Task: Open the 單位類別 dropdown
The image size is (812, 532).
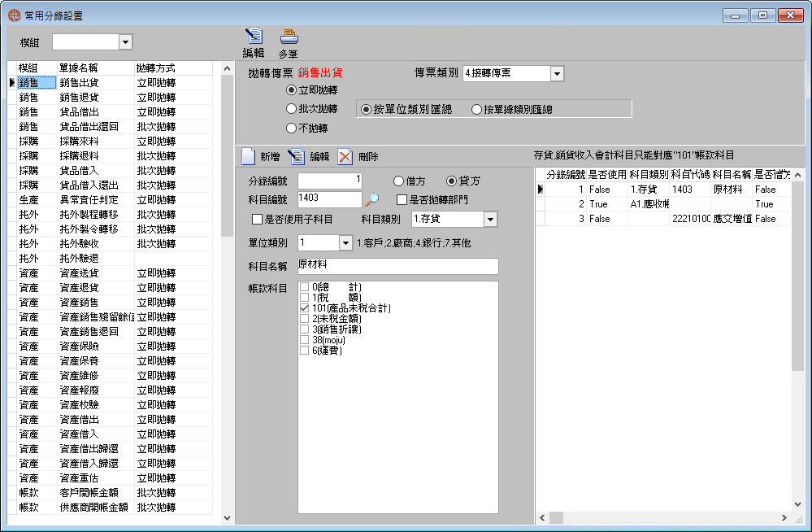Action: [x=345, y=242]
